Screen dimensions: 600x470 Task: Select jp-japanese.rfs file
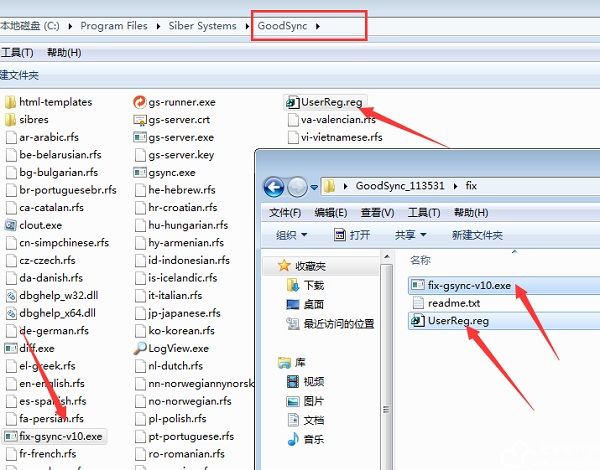pyautogui.click(x=178, y=313)
